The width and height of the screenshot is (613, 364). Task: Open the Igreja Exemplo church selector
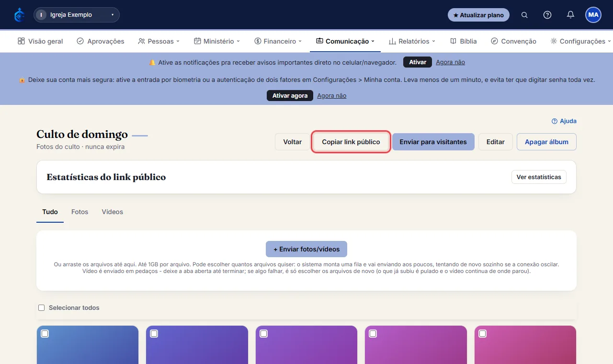point(77,15)
